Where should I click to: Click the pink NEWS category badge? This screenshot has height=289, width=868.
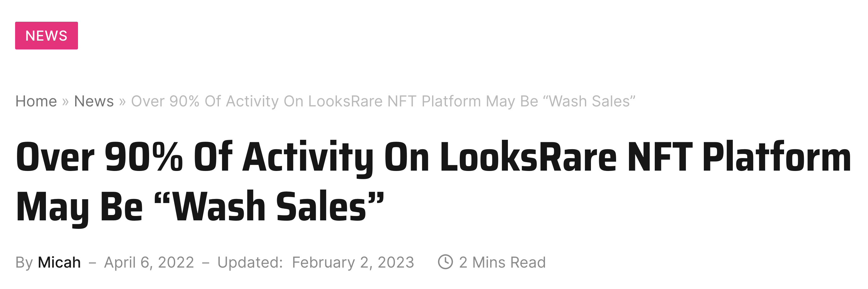click(47, 35)
